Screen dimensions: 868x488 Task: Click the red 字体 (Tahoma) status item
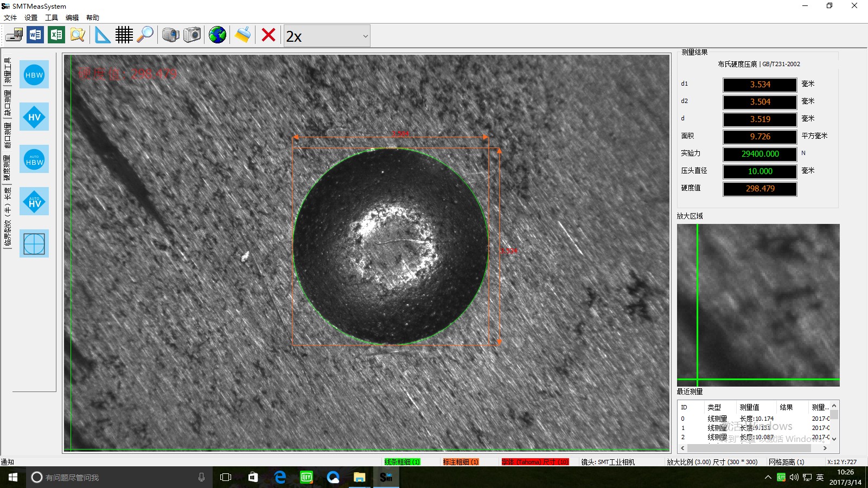click(535, 462)
